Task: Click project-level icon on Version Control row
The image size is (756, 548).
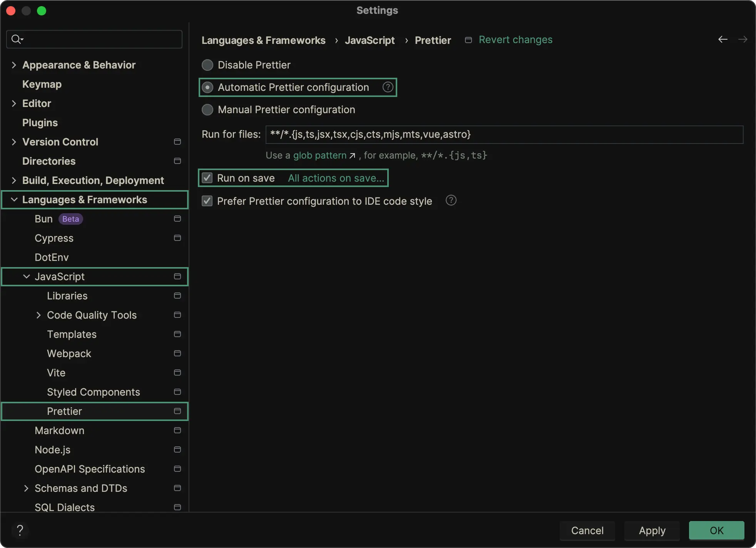Action: point(177,142)
